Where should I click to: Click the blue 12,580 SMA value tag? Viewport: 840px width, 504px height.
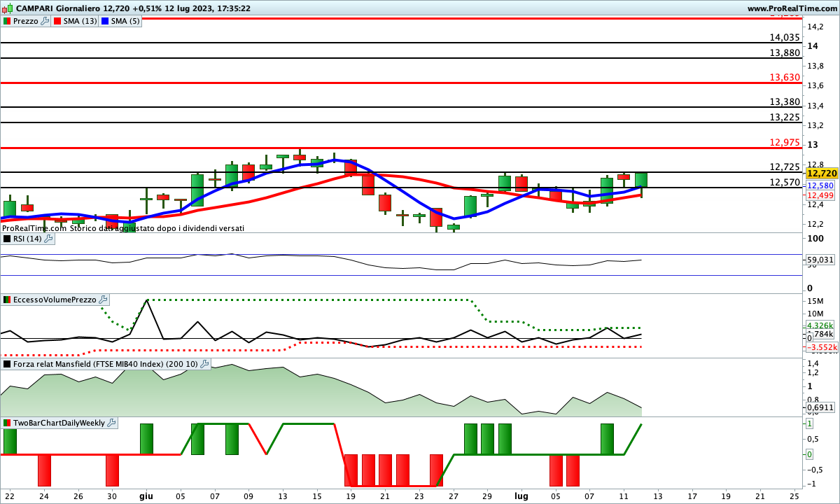(x=820, y=185)
